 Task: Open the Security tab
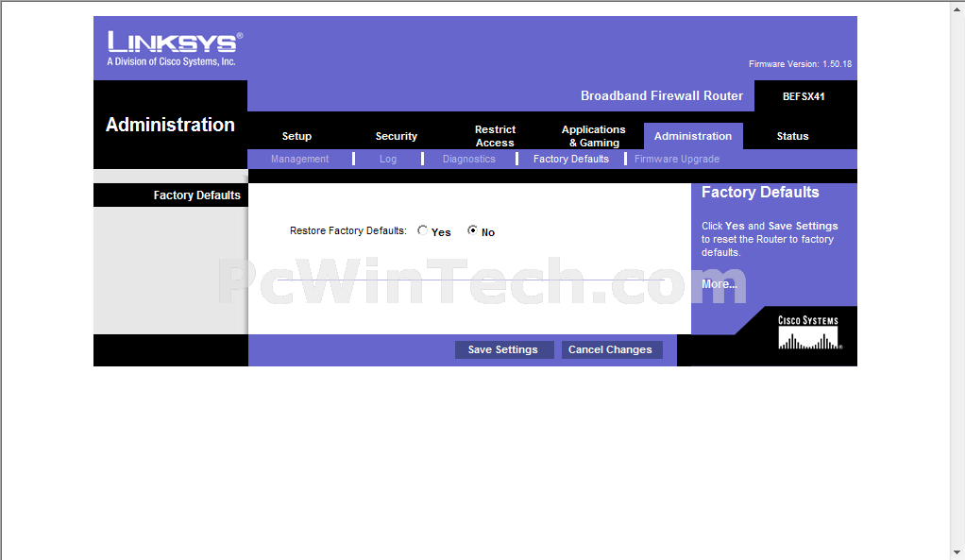(x=397, y=136)
